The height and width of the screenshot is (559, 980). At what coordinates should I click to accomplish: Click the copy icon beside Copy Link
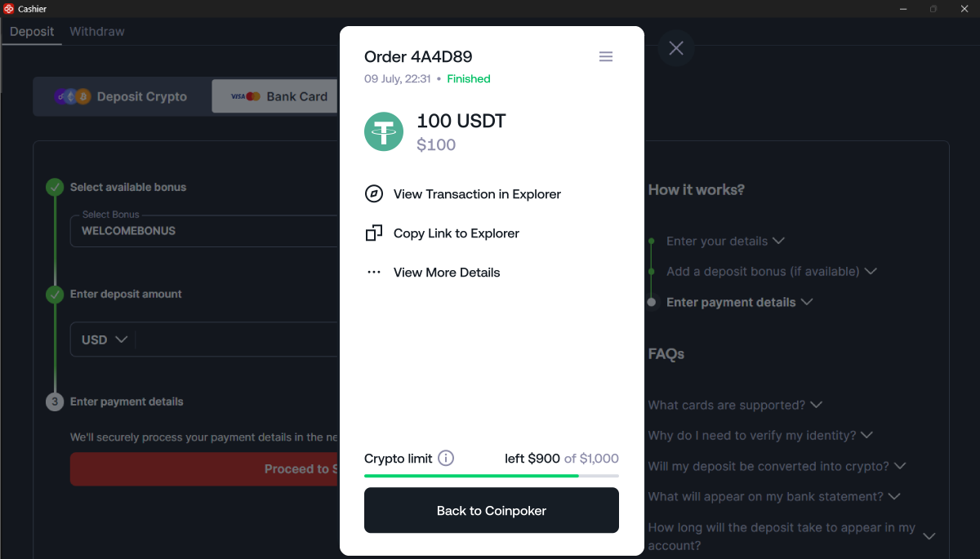[x=374, y=233]
